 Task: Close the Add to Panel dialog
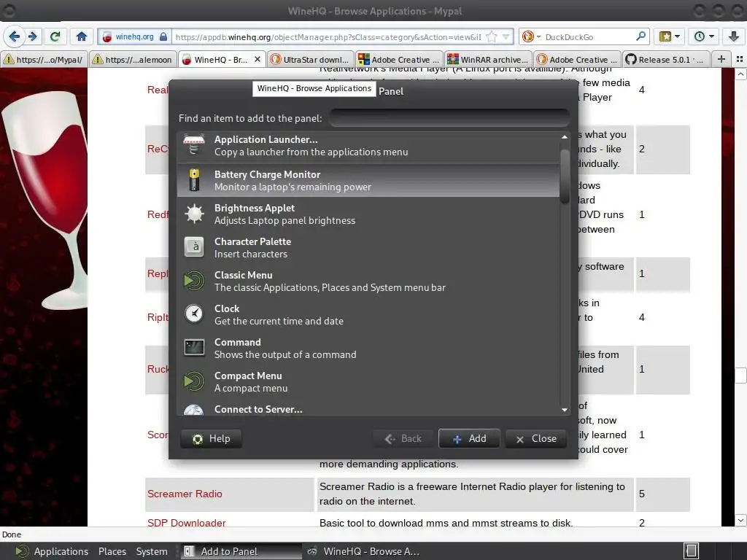(536, 438)
